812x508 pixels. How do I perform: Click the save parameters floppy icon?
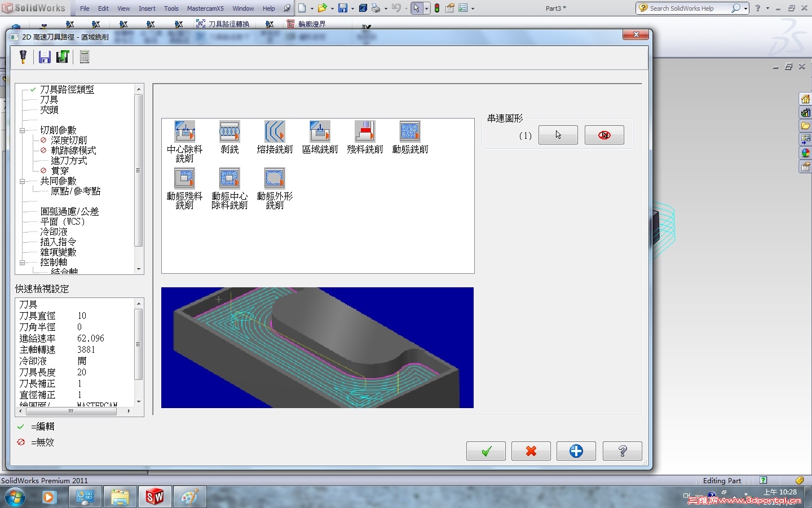click(45, 56)
